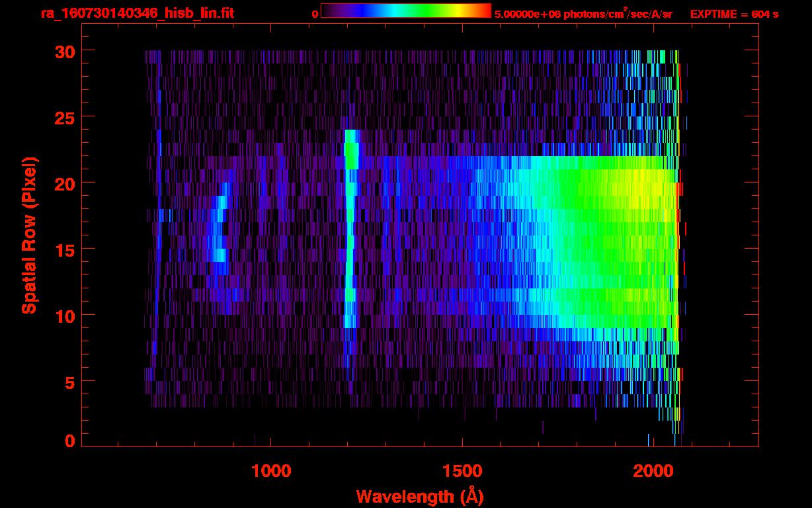Click the red end of the color bar

[x=485, y=11]
